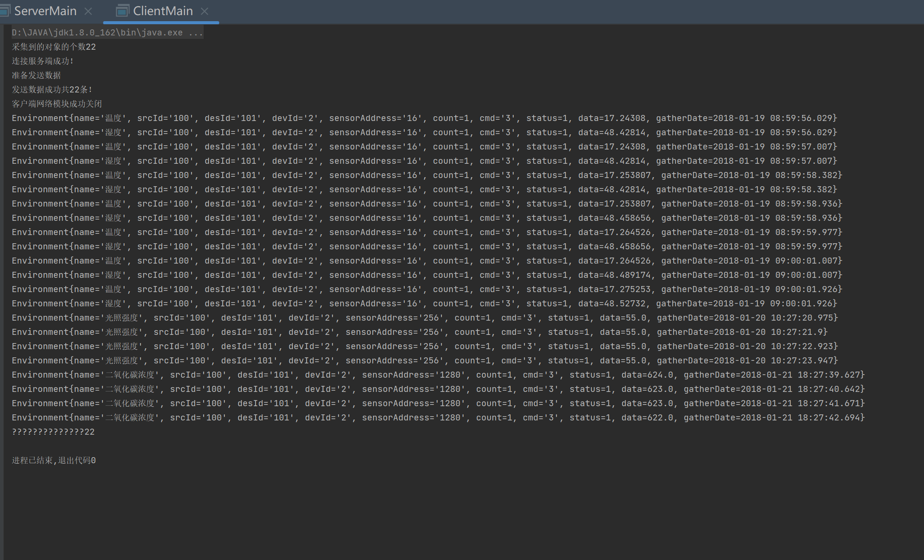Click the 二氧化碳浓度 line with data=622.0
This screenshot has width=924, height=560.
click(438, 417)
